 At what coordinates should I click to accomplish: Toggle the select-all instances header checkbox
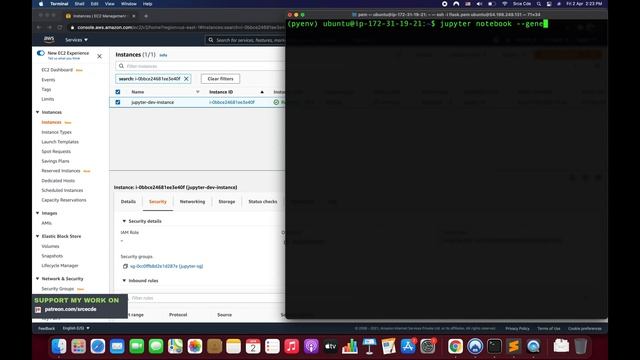point(118,92)
